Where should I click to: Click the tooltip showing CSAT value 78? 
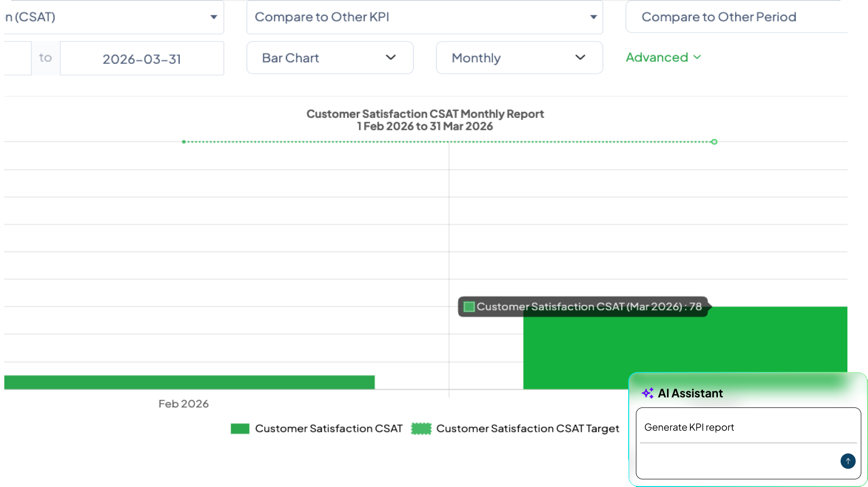[583, 306]
